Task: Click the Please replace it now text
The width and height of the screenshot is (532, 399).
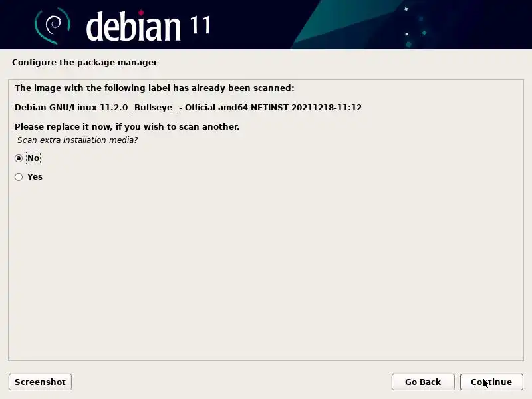Action: [127, 127]
